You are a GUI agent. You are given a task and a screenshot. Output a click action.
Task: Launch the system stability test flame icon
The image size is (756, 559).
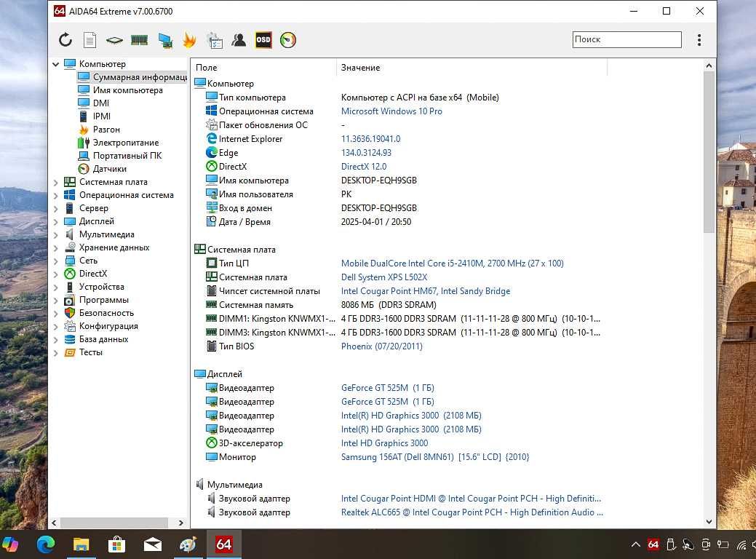[x=189, y=40]
